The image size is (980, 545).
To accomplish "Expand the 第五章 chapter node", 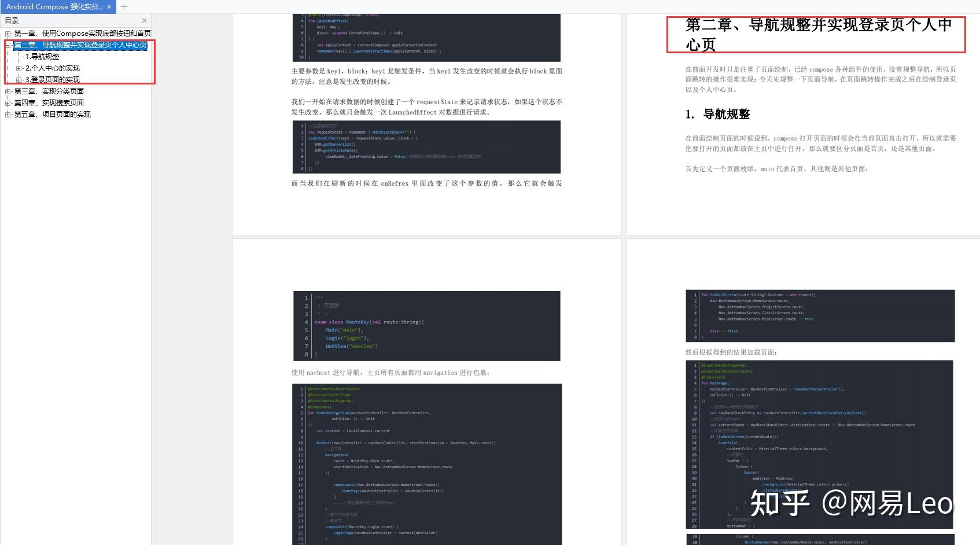I will pos(8,114).
